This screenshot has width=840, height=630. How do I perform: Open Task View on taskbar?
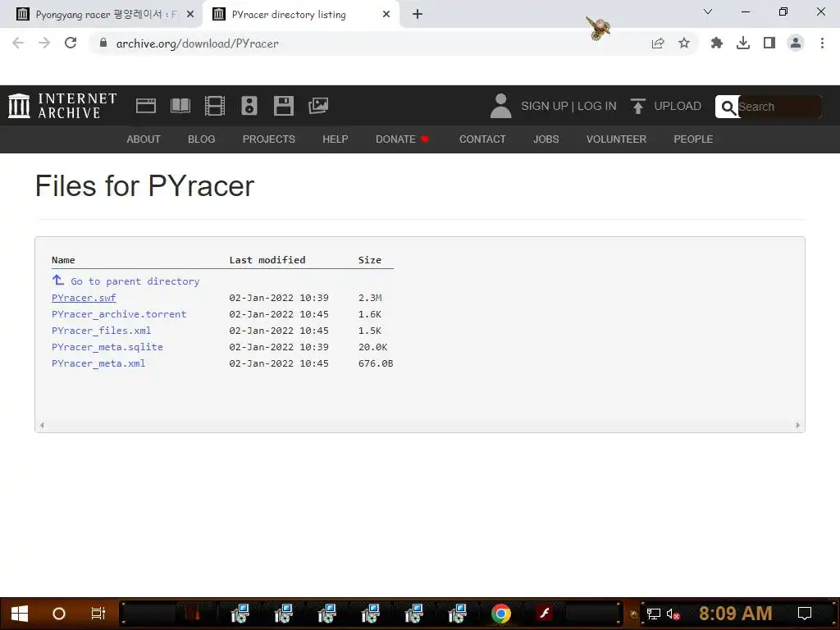click(x=98, y=614)
